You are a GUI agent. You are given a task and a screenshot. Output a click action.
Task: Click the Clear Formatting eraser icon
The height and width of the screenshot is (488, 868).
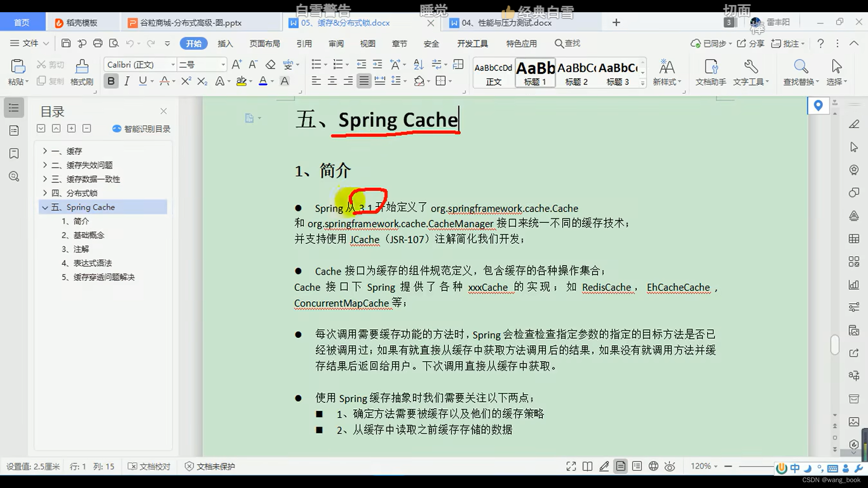[x=270, y=65]
